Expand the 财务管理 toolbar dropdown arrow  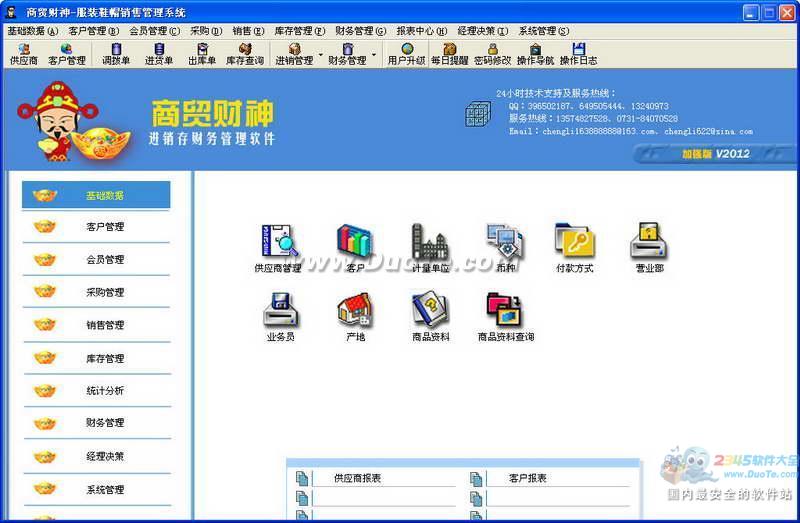(x=374, y=54)
